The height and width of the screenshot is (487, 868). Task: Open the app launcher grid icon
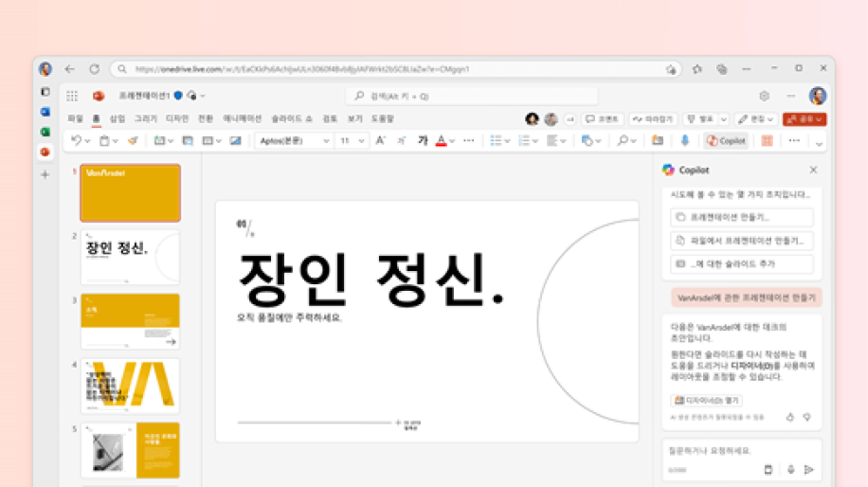pyautogui.click(x=72, y=97)
